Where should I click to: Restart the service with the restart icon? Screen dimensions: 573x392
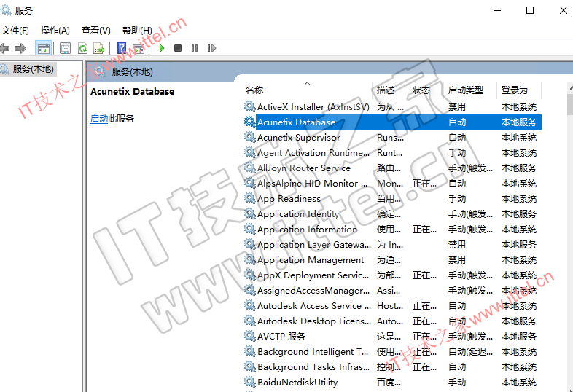click(211, 48)
